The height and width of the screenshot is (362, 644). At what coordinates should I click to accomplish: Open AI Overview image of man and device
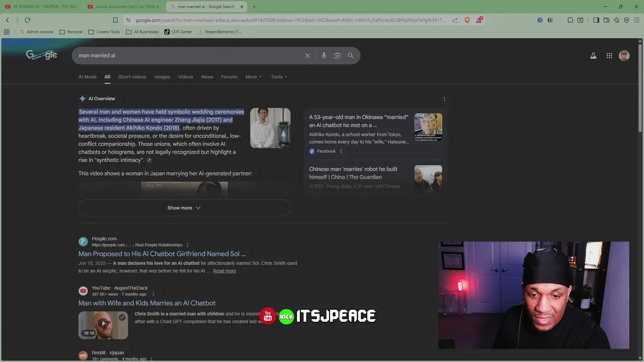270,128
